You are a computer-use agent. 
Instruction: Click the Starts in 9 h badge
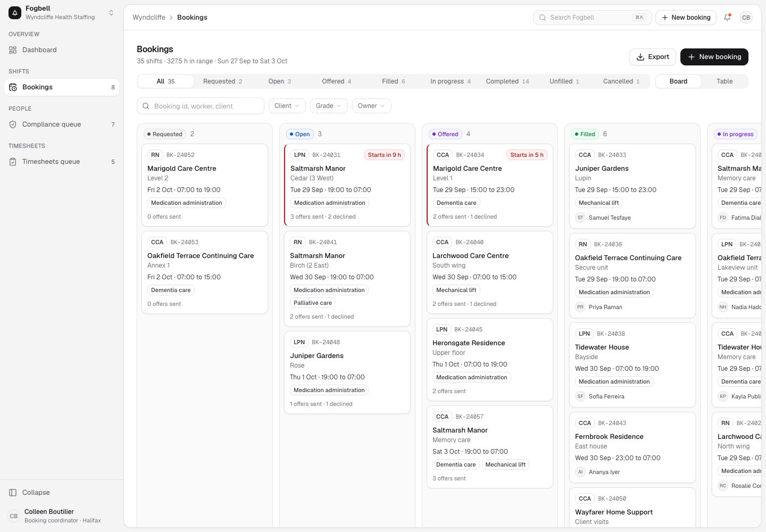coord(385,155)
